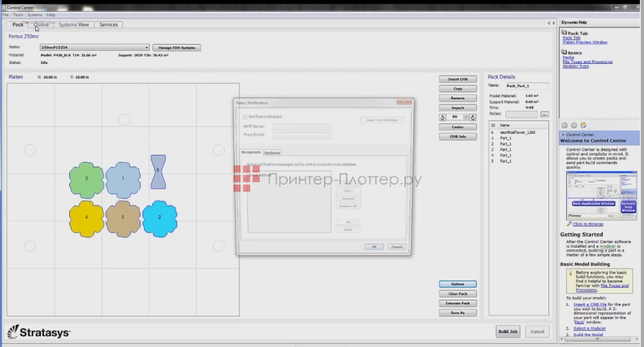Click the book icon beside Pack Tab heading

[x=564, y=33]
